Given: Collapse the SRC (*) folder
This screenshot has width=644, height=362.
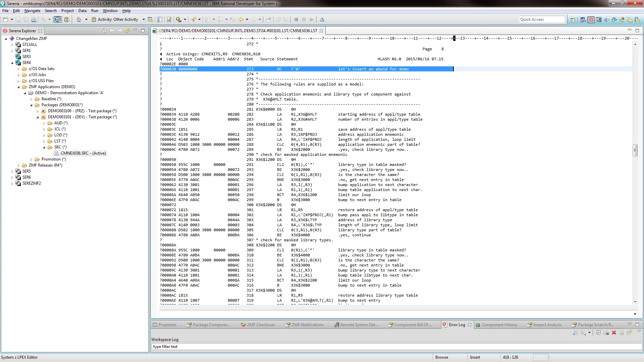Looking at the screenshot, I should point(44,147).
